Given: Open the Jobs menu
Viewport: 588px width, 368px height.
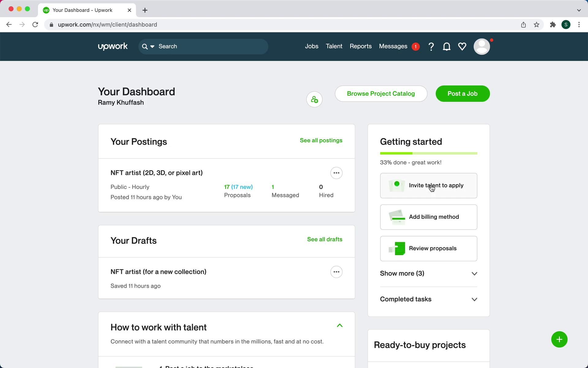Looking at the screenshot, I should pyautogui.click(x=311, y=46).
